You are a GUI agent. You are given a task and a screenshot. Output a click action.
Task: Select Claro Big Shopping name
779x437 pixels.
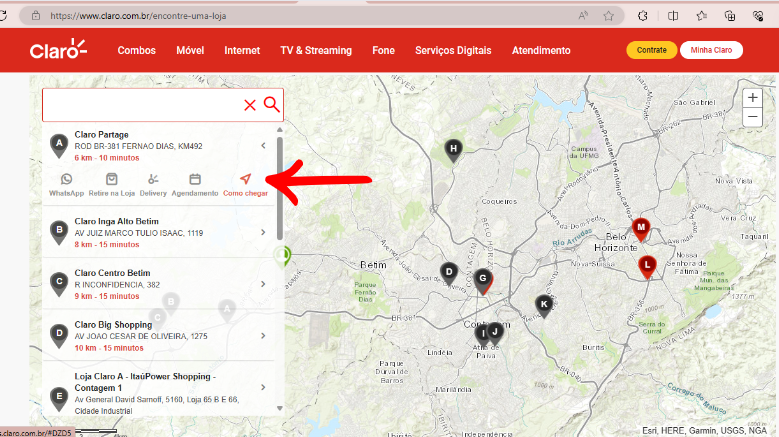click(113, 325)
